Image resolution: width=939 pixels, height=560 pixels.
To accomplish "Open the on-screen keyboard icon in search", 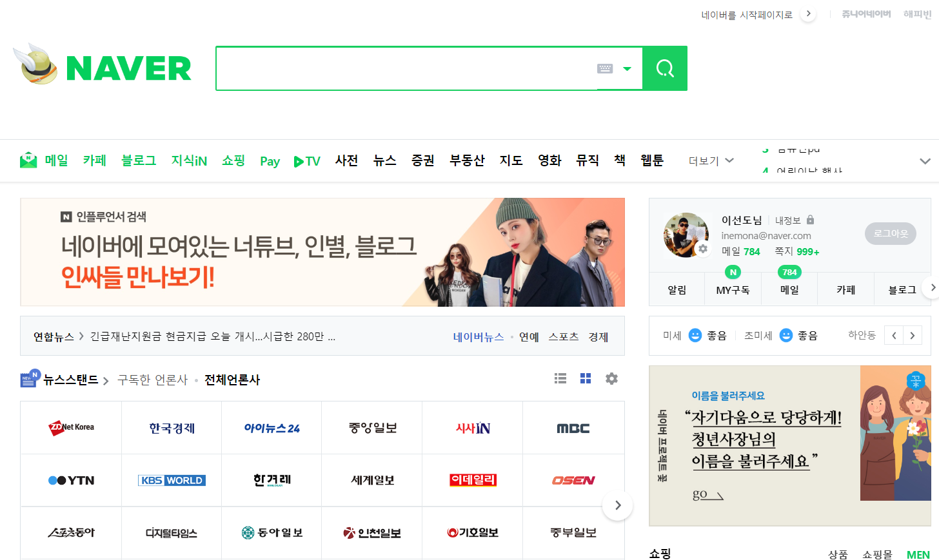I will click(x=605, y=68).
